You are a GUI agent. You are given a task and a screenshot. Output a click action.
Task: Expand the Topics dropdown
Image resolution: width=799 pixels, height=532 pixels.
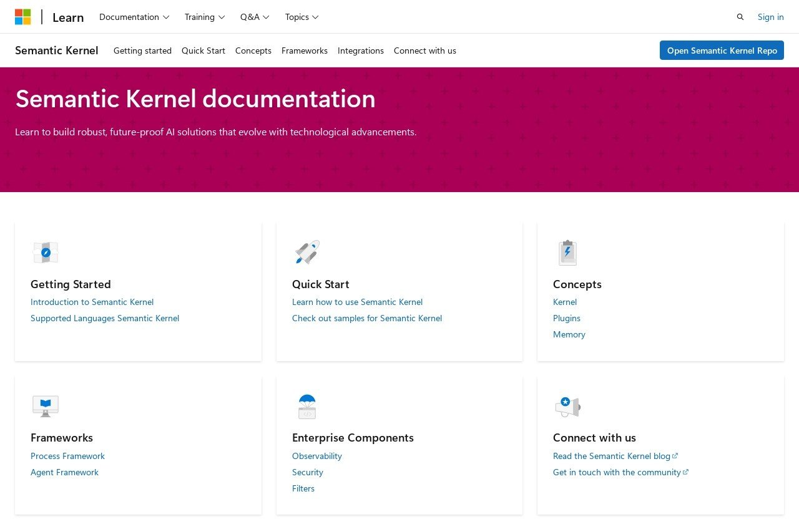pos(302,17)
